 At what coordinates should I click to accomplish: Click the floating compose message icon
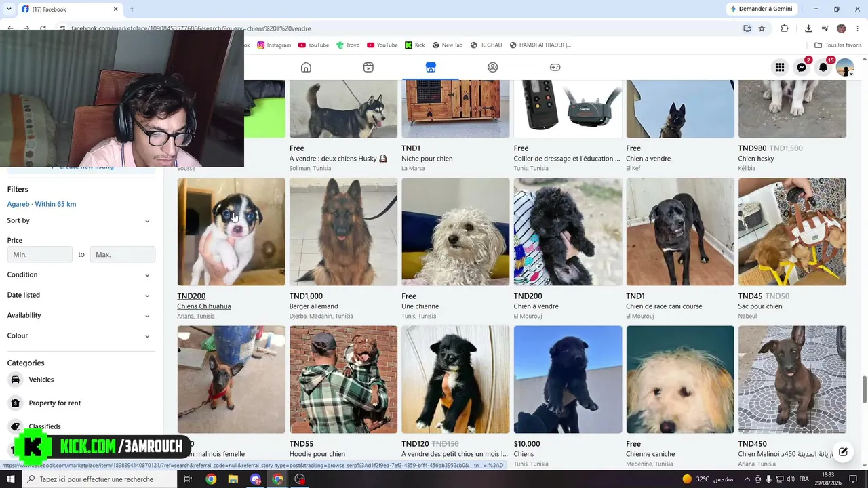click(843, 452)
